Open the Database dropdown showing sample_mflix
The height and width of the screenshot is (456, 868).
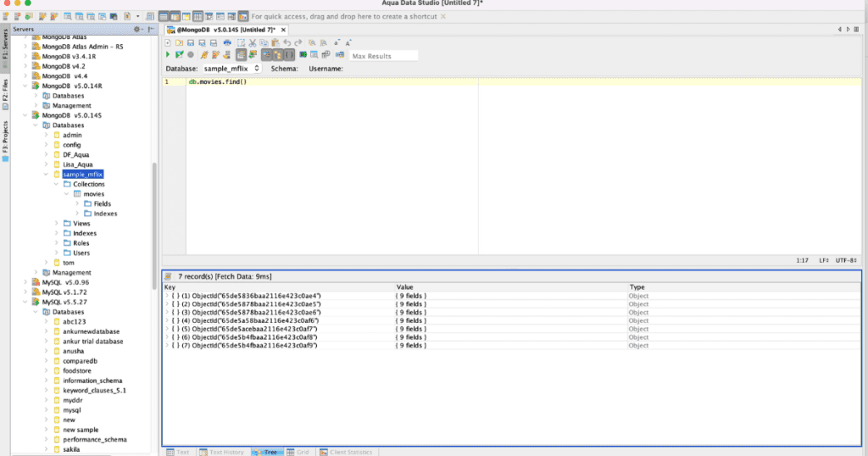(231, 69)
